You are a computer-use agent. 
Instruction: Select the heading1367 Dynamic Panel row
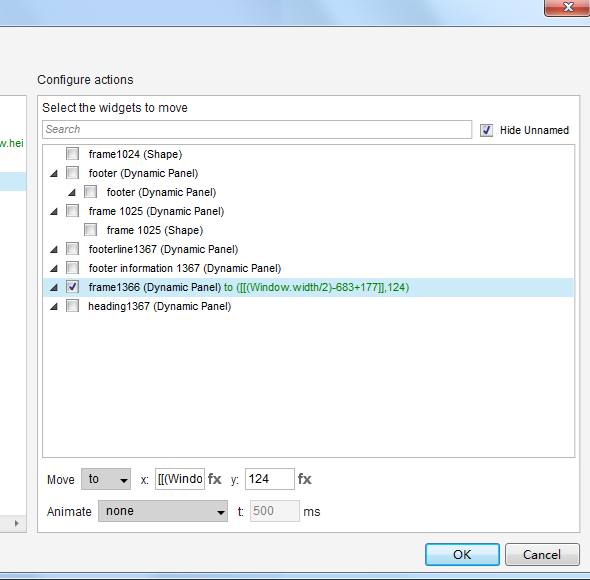(308, 306)
